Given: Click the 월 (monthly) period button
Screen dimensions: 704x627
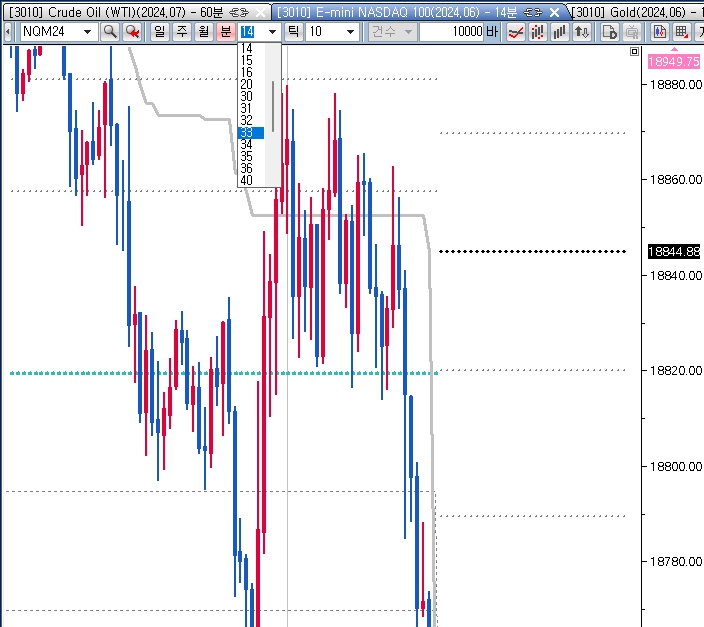Looking at the screenshot, I should [x=203, y=32].
